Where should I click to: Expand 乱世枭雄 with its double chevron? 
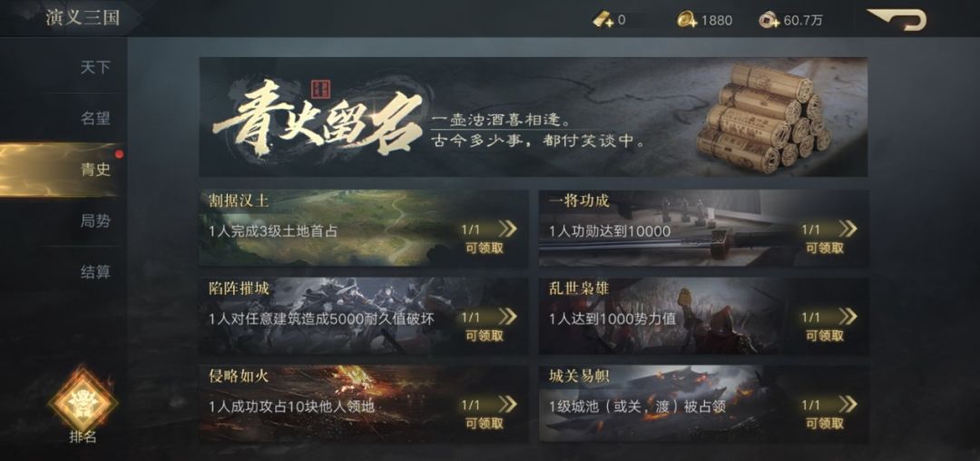pyautogui.click(x=848, y=317)
